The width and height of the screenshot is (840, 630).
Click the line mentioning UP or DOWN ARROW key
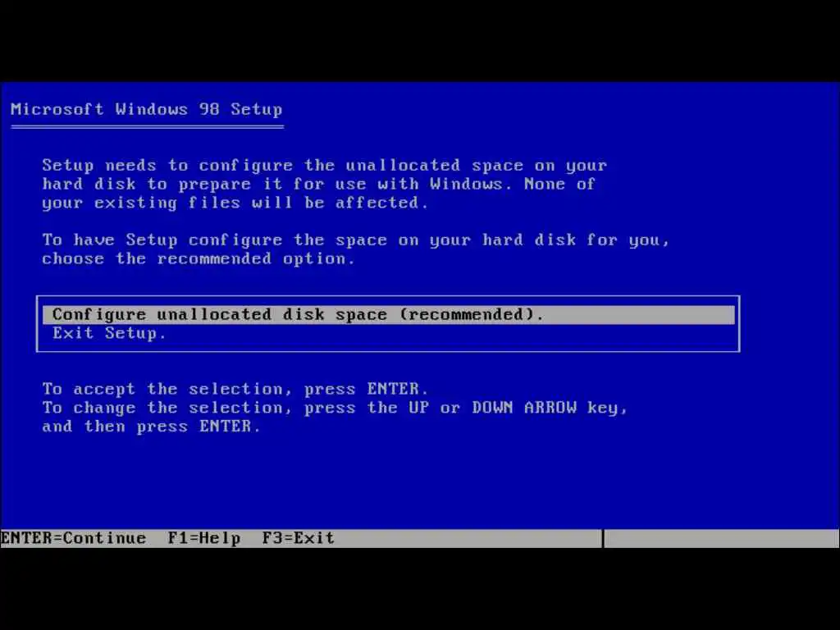335,408
